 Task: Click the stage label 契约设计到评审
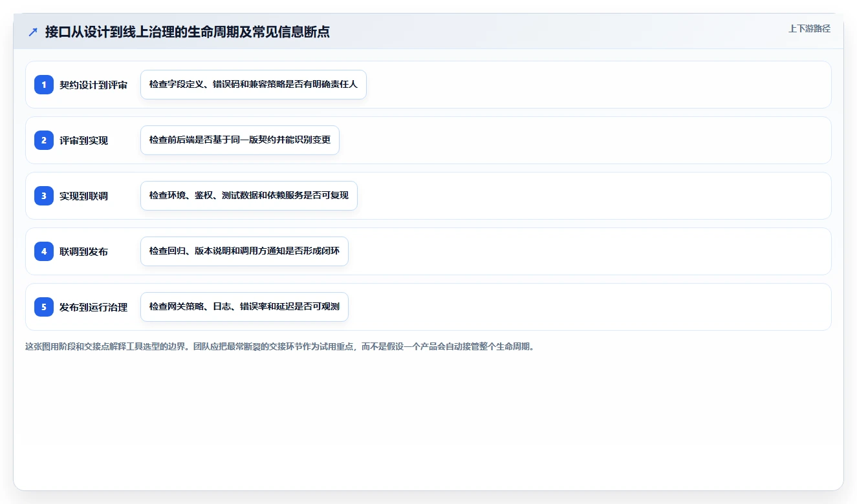[93, 85]
